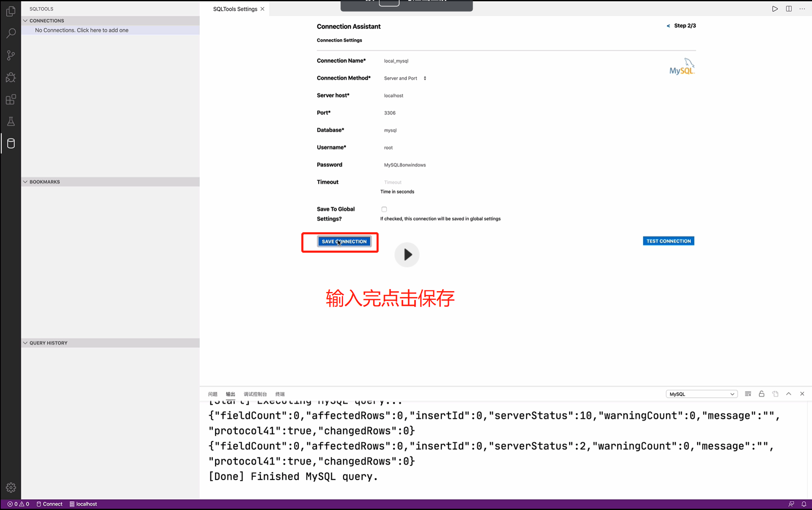812x510 pixels.
Task: Open the Extensions view icon
Action: (x=11, y=99)
